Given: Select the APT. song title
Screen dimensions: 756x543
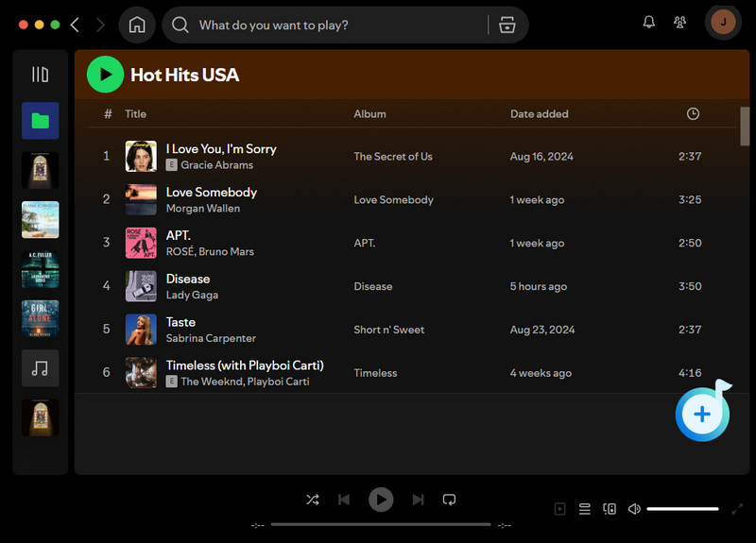Looking at the screenshot, I should click(x=179, y=235).
